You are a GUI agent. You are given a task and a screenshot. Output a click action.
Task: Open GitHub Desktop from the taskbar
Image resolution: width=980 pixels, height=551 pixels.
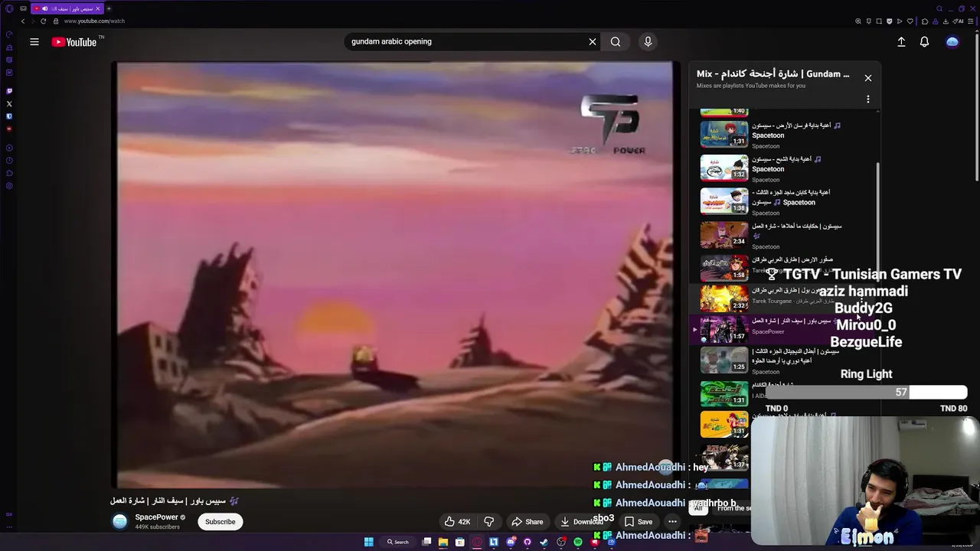(x=528, y=542)
